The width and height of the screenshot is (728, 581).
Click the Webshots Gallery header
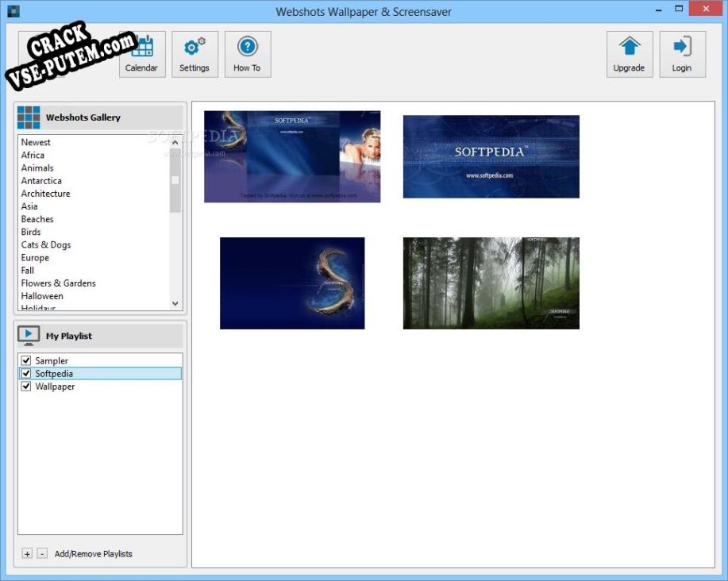[x=100, y=117]
